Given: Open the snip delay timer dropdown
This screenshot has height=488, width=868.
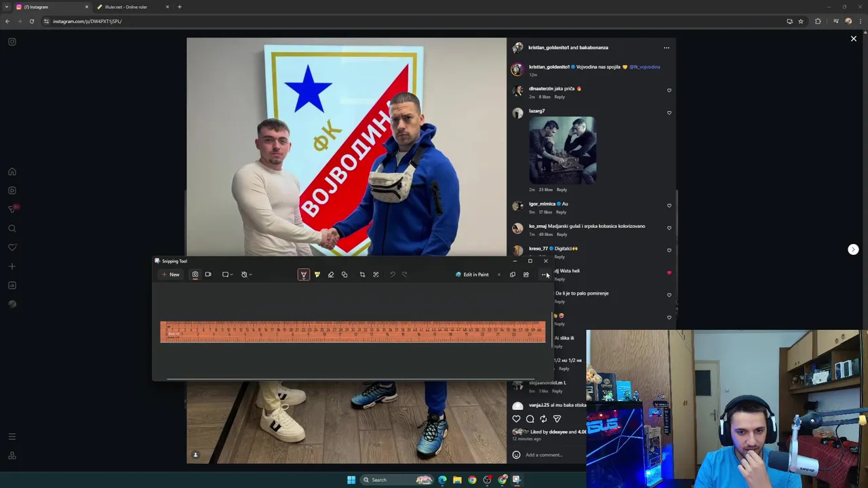Looking at the screenshot, I should point(247,274).
